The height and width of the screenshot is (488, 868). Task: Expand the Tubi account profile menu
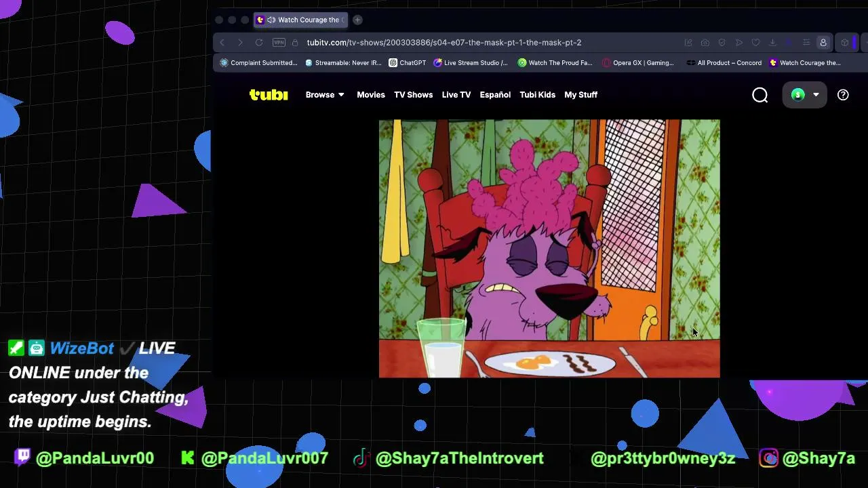coord(805,95)
